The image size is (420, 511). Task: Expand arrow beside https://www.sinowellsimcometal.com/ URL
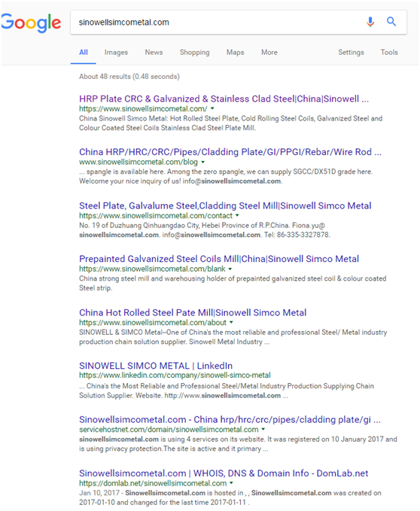[212, 108]
